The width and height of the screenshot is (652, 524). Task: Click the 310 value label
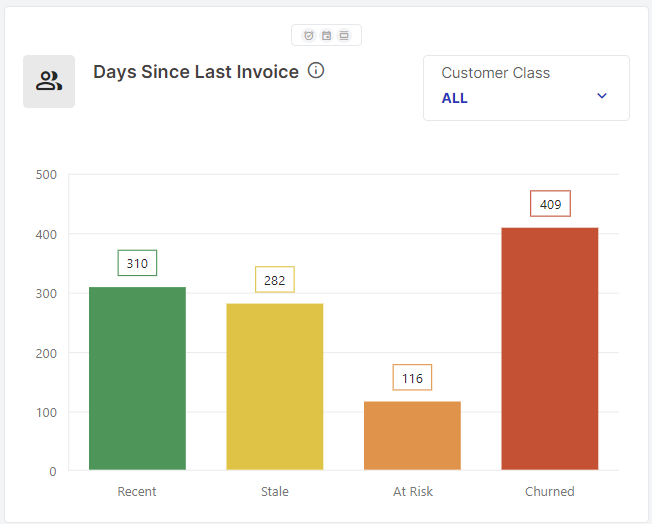click(137, 264)
